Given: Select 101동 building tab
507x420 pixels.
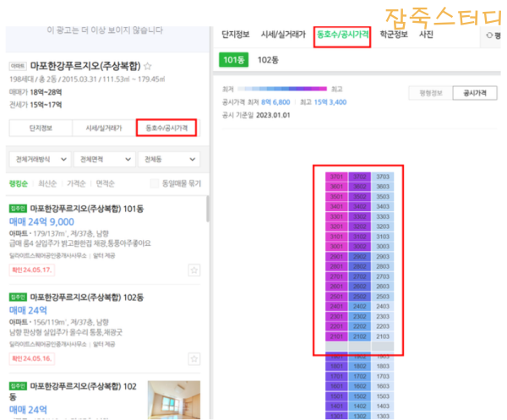Looking at the screenshot, I should (x=234, y=60).
